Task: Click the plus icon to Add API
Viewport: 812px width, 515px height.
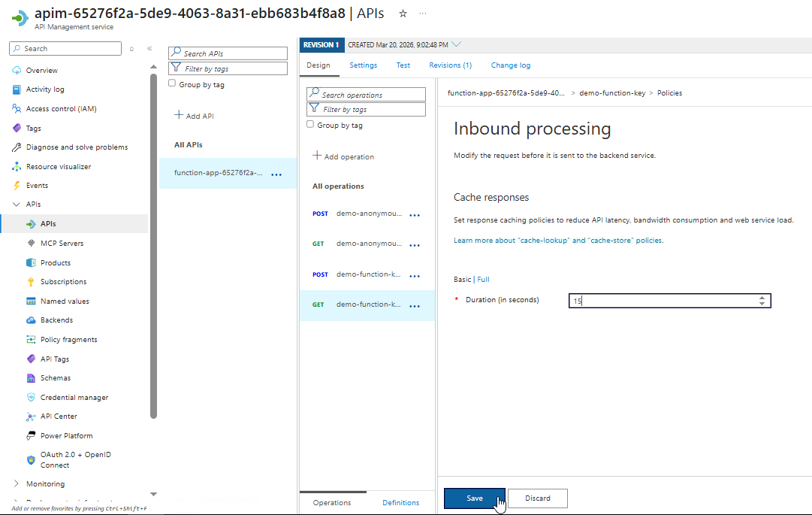Action: [179, 116]
